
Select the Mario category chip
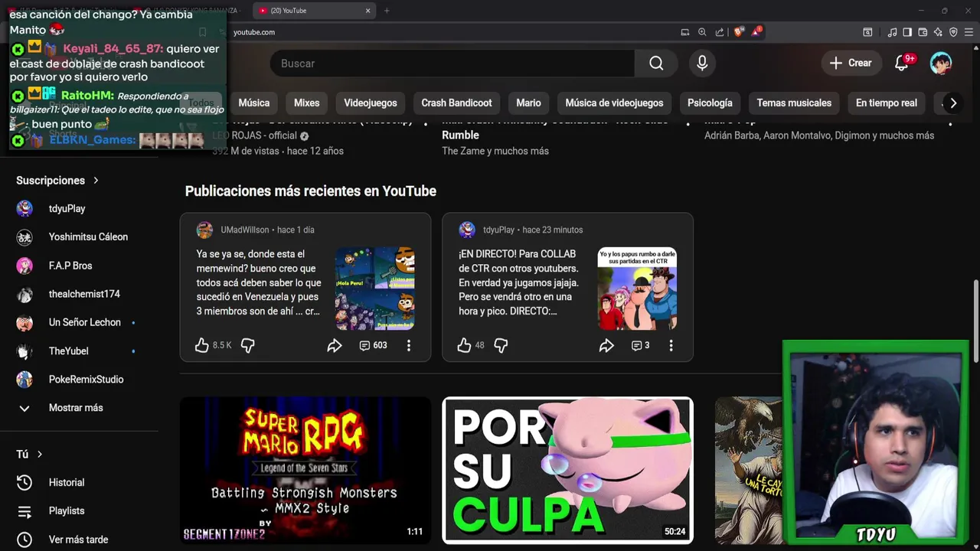[x=528, y=103]
